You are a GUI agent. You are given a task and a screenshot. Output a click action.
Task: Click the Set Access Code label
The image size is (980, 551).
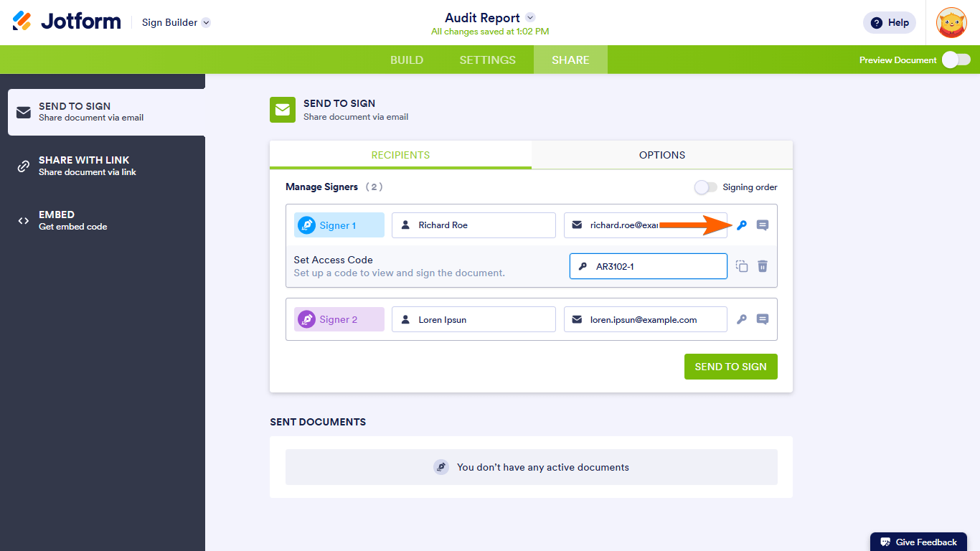tap(334, 260)
